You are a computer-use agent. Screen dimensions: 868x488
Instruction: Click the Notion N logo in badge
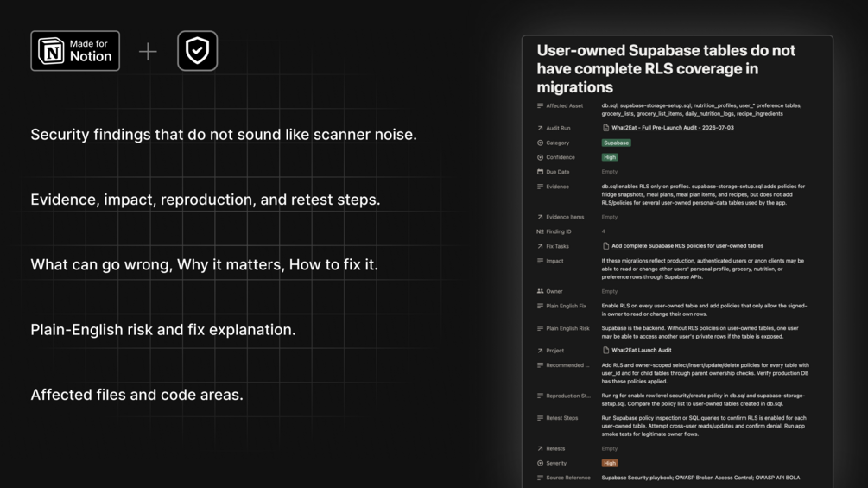[51, 51]
